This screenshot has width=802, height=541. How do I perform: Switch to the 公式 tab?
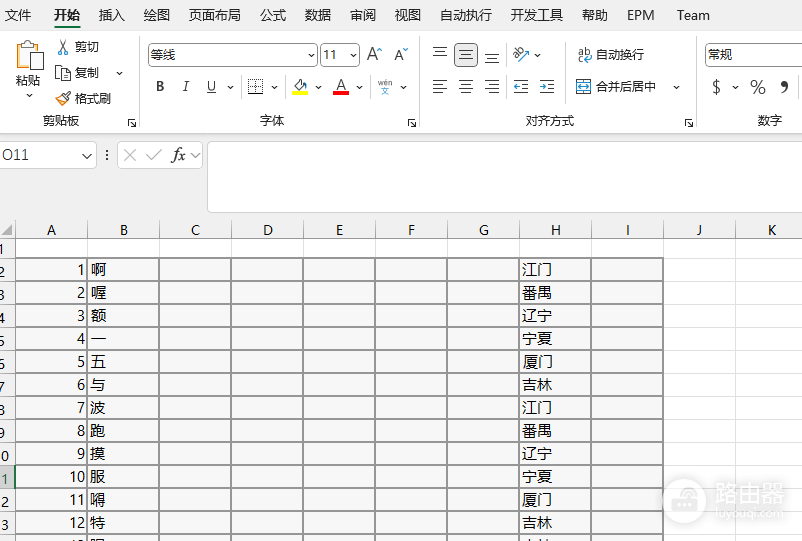click(x=273, y=15)
